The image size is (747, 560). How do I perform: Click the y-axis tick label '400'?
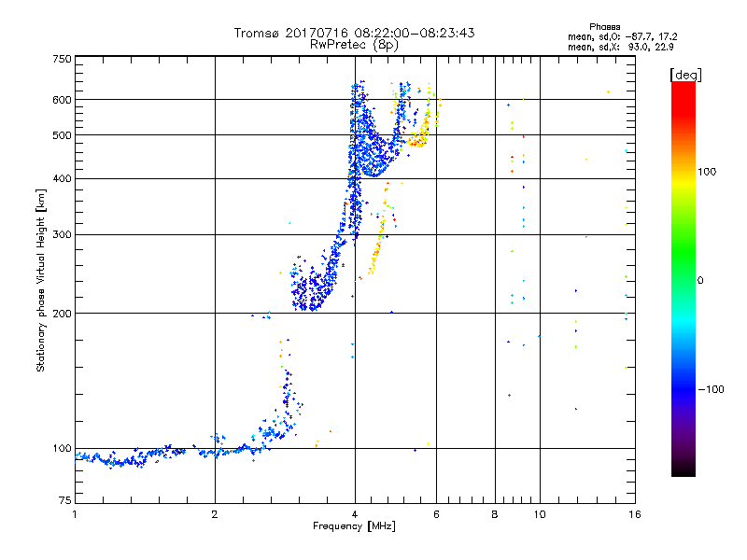pos(63,179)
